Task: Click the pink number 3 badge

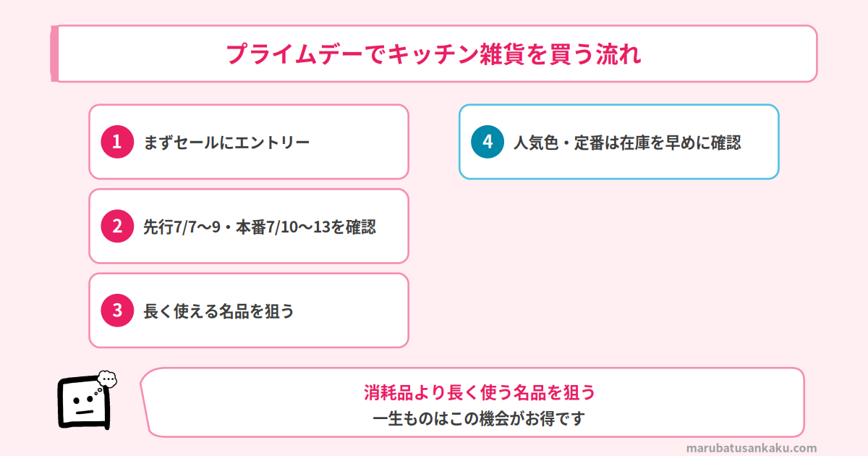Action: coord(118,310)
